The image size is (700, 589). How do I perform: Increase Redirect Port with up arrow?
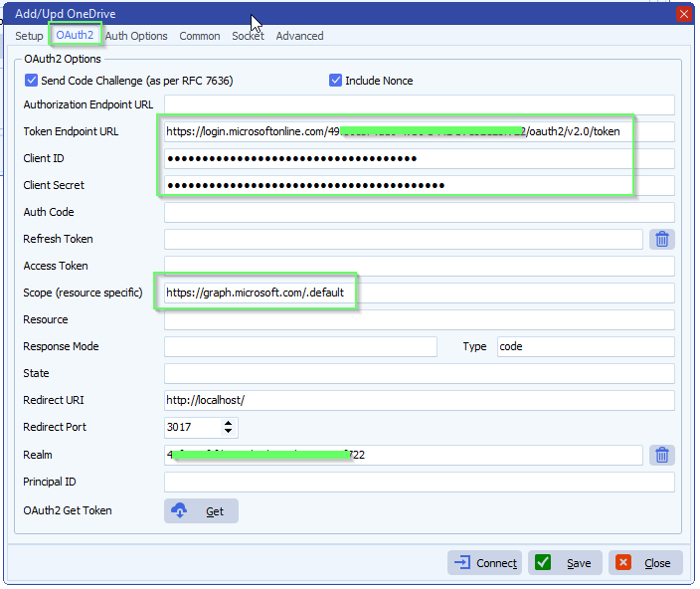click(228, 423)
